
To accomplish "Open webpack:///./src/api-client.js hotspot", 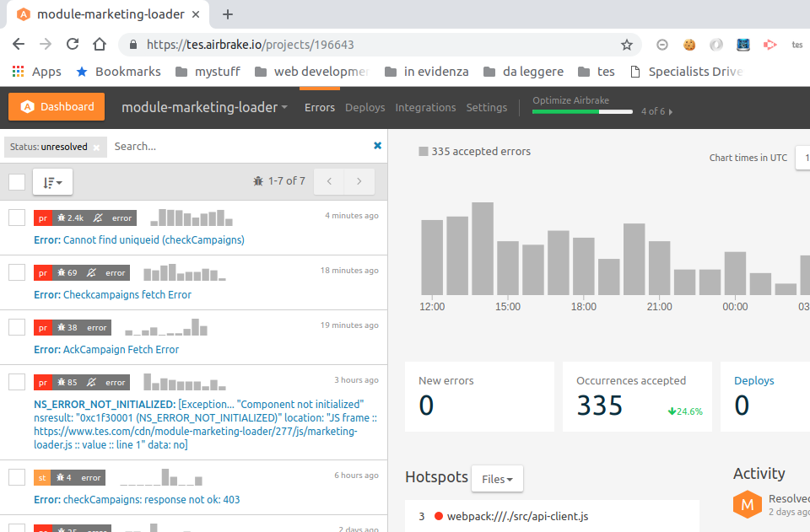I will (x=517, y=516).
